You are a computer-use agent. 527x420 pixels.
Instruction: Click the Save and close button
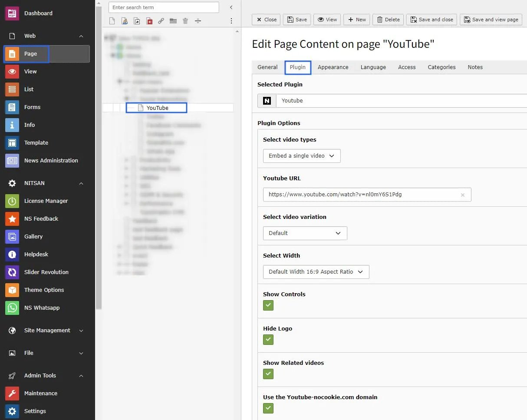point(431,20)
